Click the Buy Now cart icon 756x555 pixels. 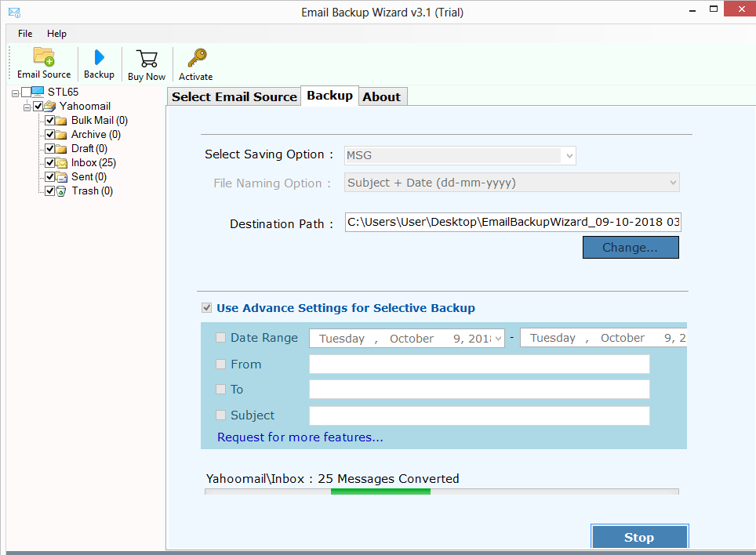[x=147, y=59]
